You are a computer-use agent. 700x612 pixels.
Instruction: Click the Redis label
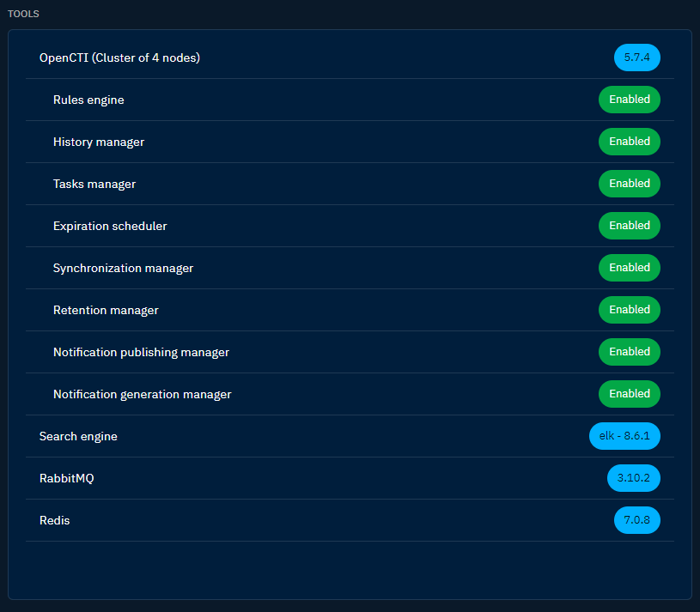pos(54,520)
